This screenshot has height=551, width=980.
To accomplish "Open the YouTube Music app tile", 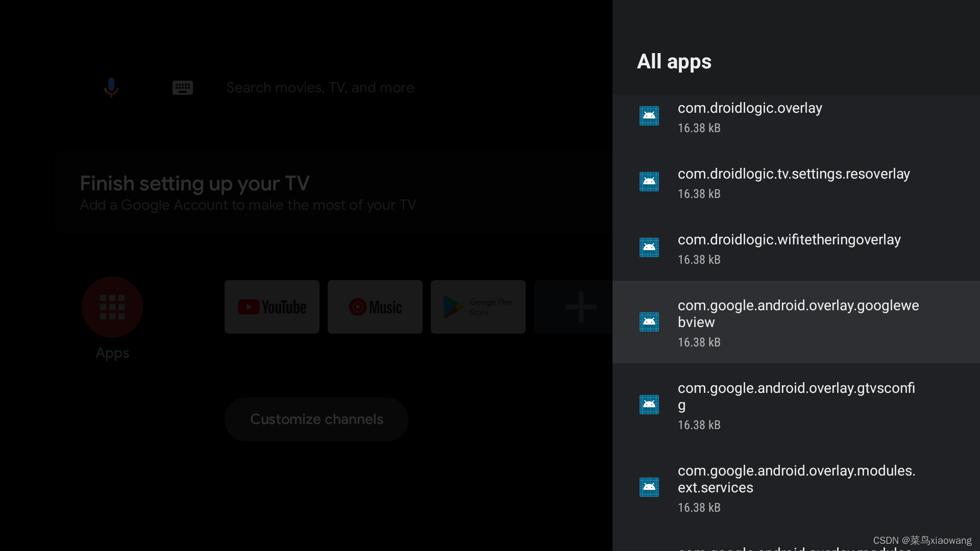I will (375, 307).
